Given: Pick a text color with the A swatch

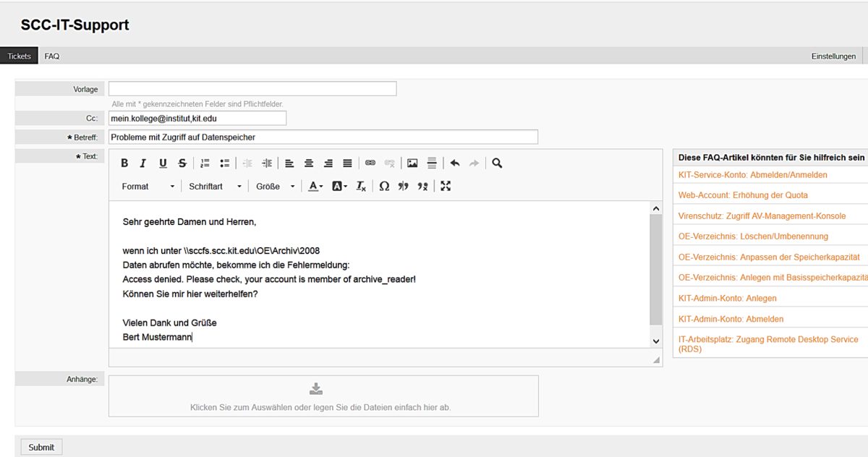Looking at the screenshot, I should point(315,187).
